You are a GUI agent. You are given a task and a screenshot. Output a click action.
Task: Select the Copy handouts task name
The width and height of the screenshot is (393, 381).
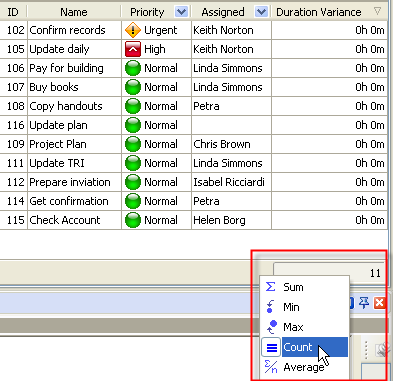point(66,106)
